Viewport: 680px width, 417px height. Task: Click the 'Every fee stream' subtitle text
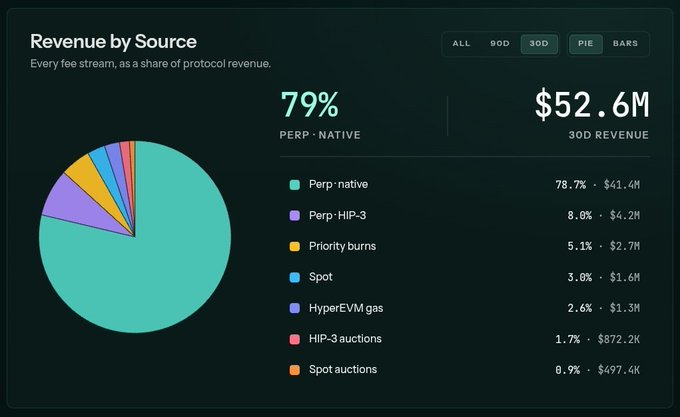[150, 64]
